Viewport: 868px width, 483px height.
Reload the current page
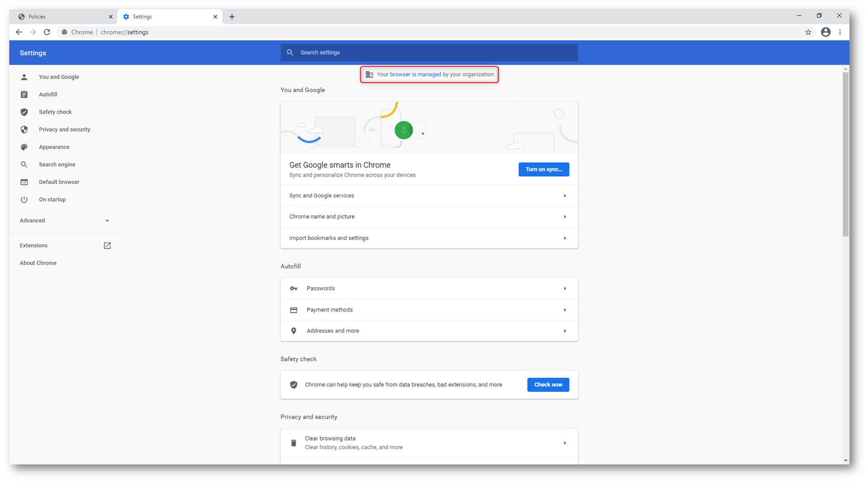pyautogui.click(x=47, y=32)
